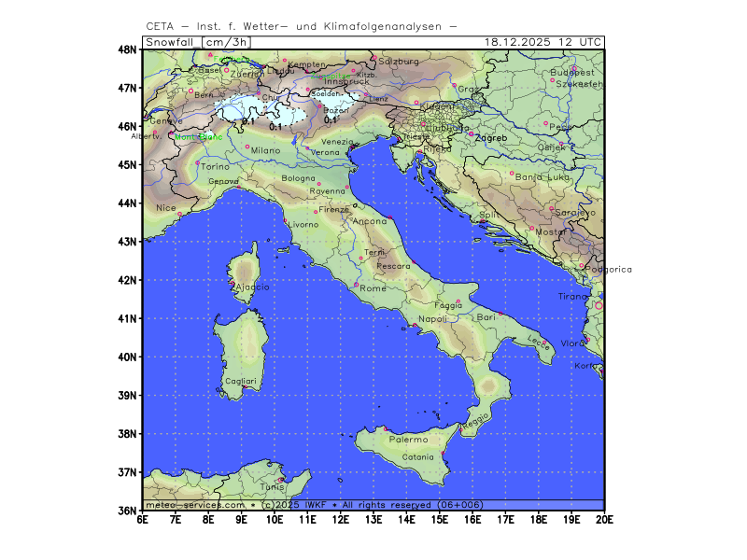The height and width of the screenshot is (560, 747).
Task: Click the Ajaccio city marker on Corsica
Action: (232, 284)
